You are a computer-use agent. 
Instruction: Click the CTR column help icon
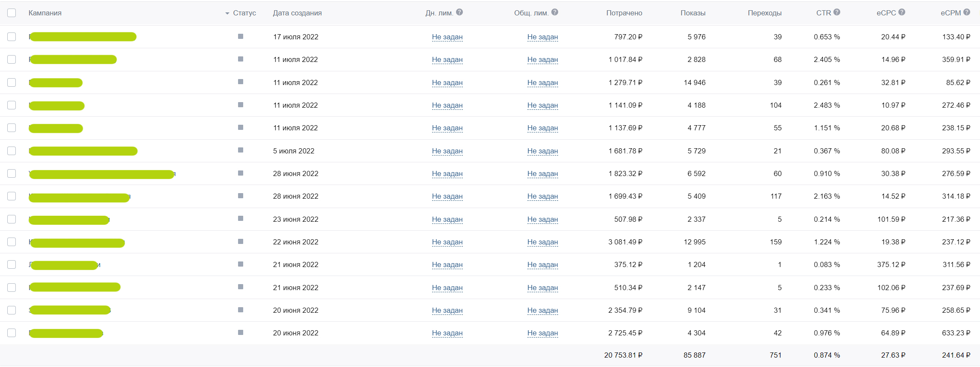[837, 12]
